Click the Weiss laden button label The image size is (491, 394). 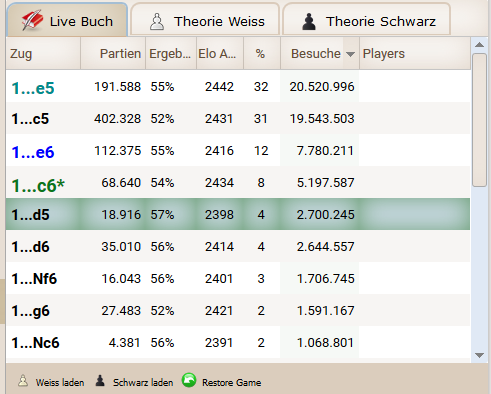[60, 383]
